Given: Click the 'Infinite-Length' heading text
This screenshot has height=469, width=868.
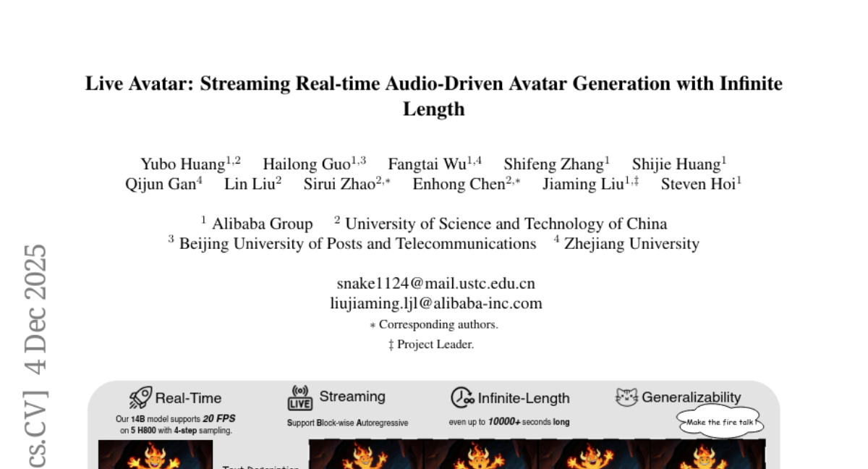Looking at the screenshot, I should tap(524, 398).
